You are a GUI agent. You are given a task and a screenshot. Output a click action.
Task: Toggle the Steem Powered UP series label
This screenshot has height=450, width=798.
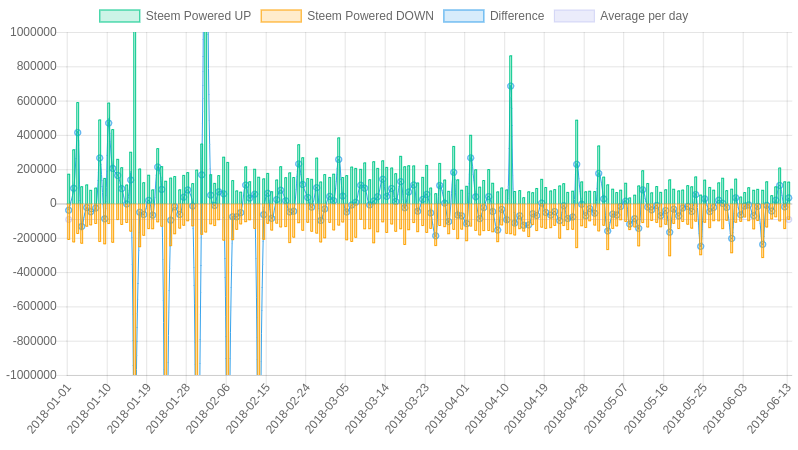point(198,16)
